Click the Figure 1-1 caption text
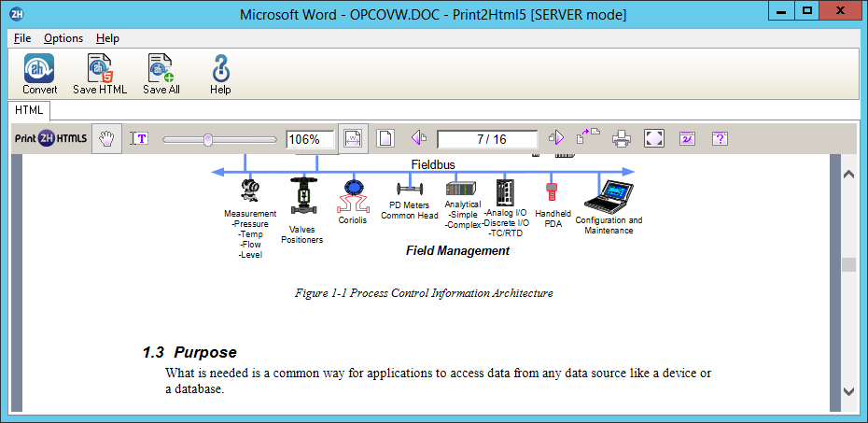Screen dimensions: 868x423 tap(424, 293)
